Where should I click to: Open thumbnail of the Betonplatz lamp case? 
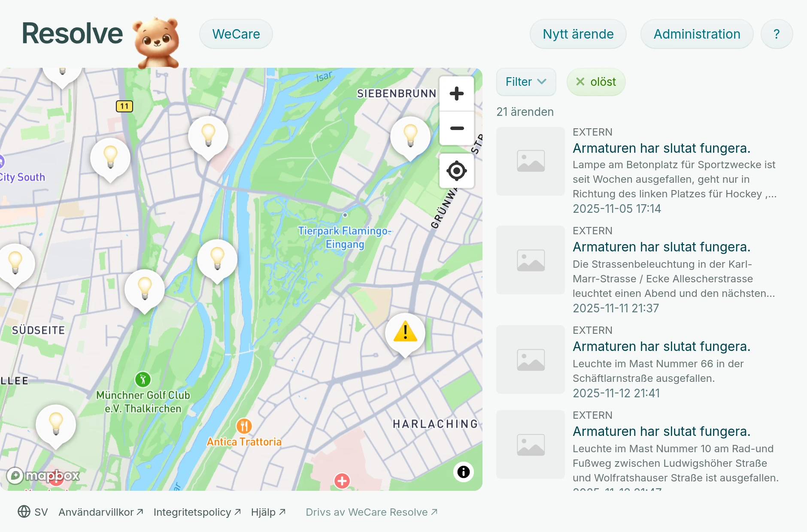tap(531, 161)
